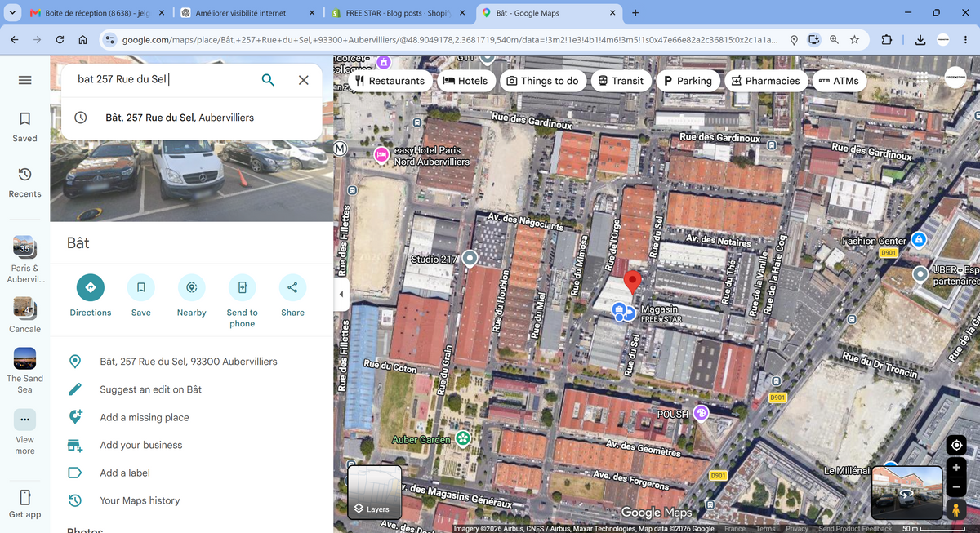Filter map by Restaurants chip
The width and height of the screenshot is (980, 533).
390,81
